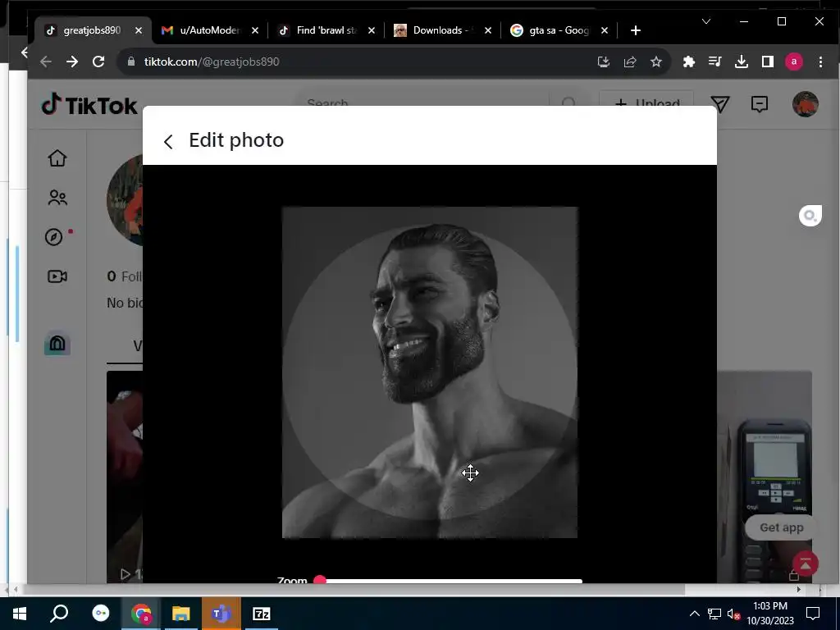Close the Downloads tab
840x630 pixels.
coord(488,30)
